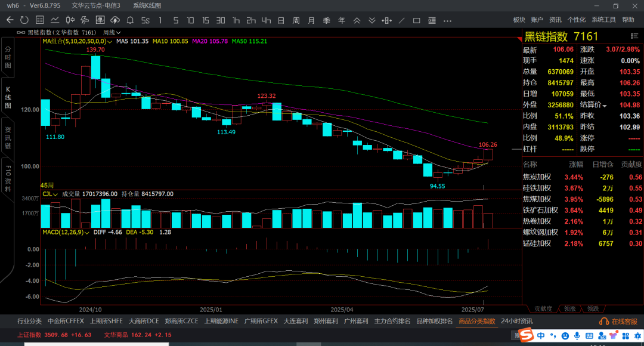Click the rectangle window icon in toolbar
644x346 pixels.
[416, 20]
